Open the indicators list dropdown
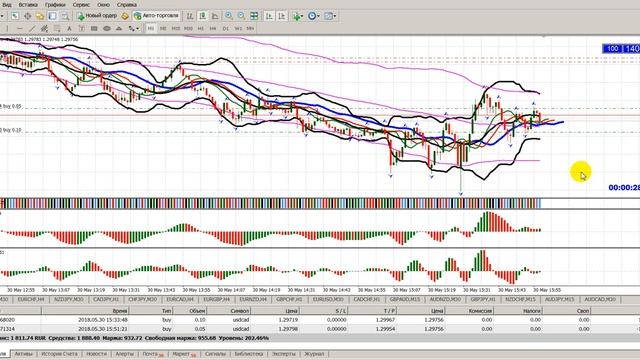Viewport: 640px width, 360px height. click(x=298, y=16)
